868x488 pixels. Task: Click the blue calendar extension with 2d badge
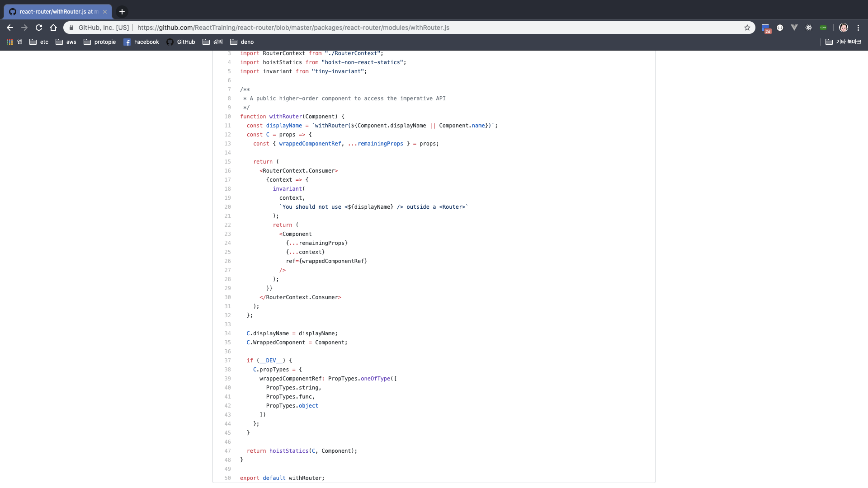click(x=765, y=28)
